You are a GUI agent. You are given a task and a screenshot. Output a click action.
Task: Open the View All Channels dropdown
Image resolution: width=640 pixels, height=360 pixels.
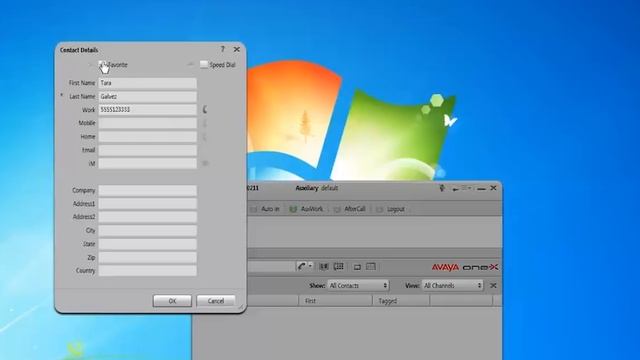click(x=453, y=285)
